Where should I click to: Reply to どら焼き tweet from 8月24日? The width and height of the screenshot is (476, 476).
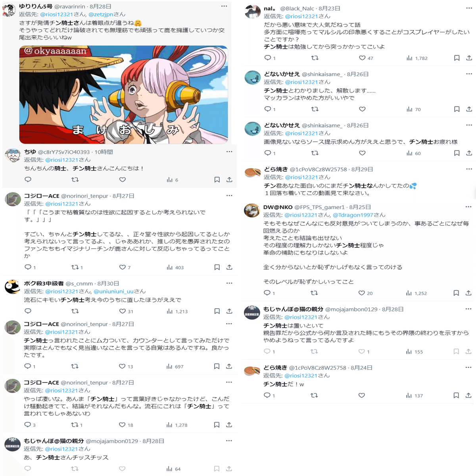coord(267,395)
